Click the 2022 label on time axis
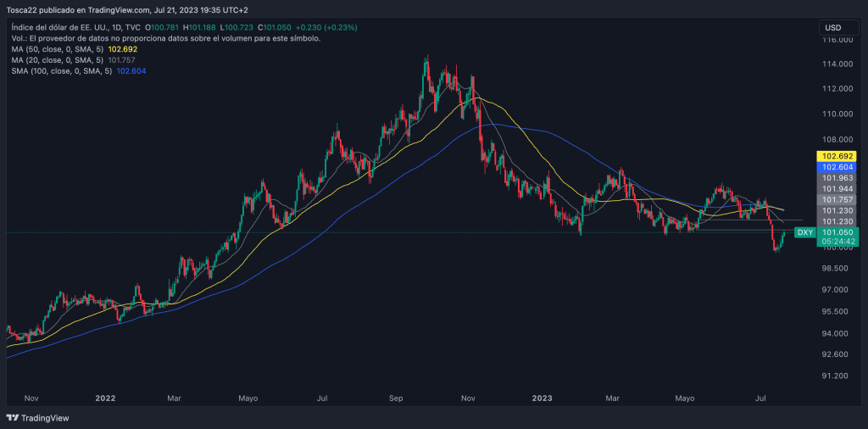This screenshot has height=429, width=868. click(105, 397)
